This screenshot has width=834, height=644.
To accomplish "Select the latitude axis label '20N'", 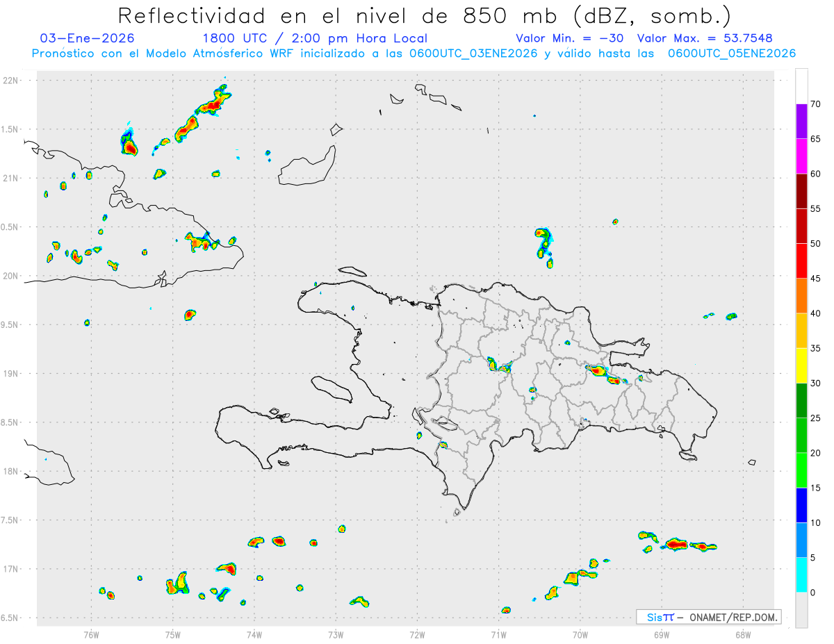I will click(x=12, y=276).
